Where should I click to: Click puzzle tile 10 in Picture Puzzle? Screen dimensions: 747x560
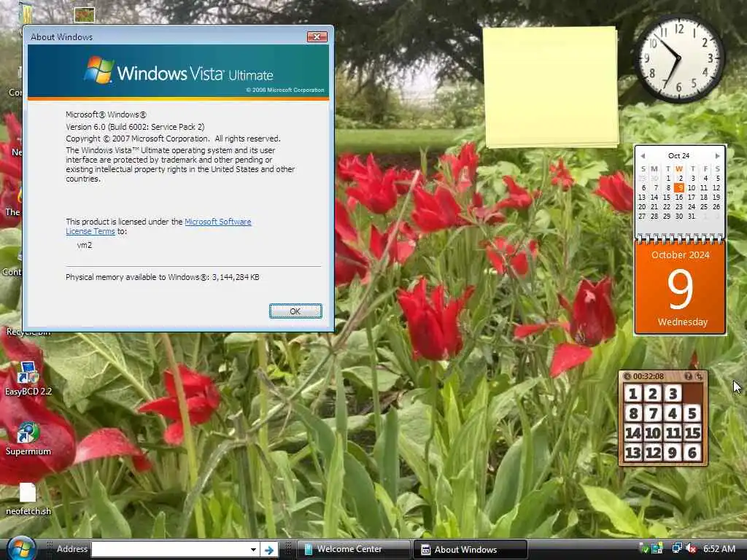point(653,433)
